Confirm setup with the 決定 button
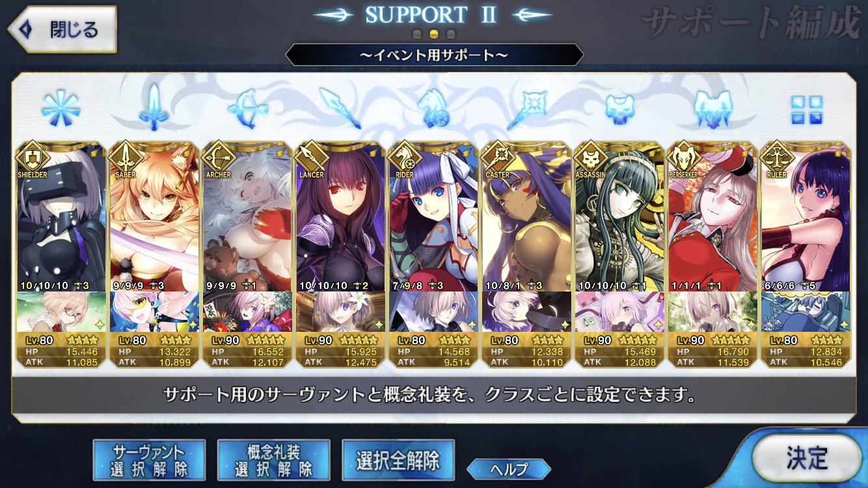 (806, 458)
